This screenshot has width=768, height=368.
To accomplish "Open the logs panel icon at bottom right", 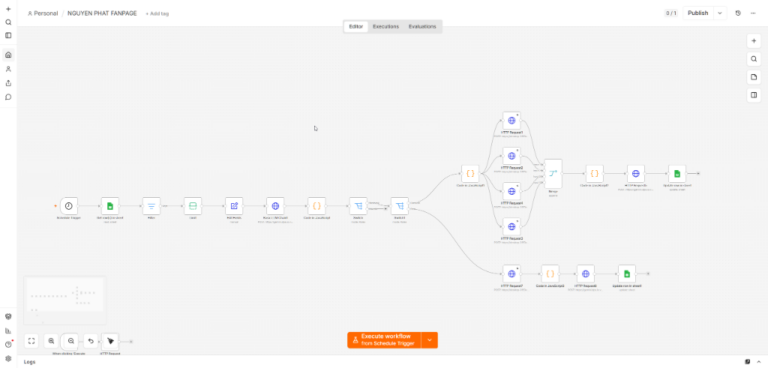I will [747, 362].
